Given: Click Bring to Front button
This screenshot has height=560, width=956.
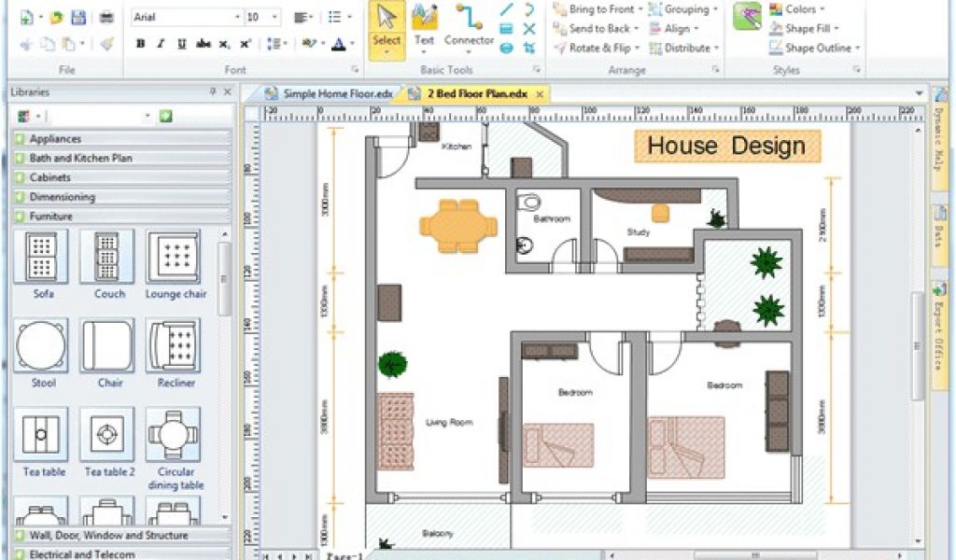Looking at the screenshot, I should 597,9.
